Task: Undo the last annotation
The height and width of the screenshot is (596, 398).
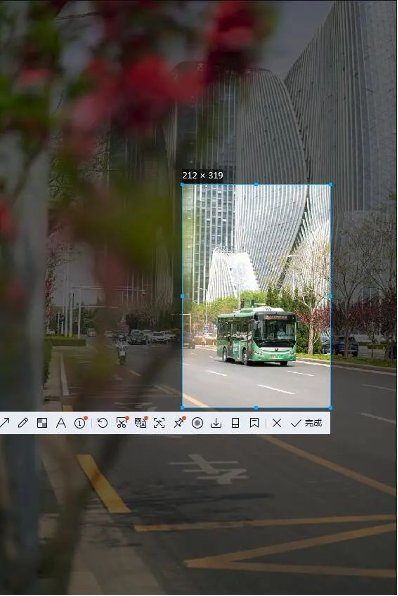Action: [x=102, y=423]
